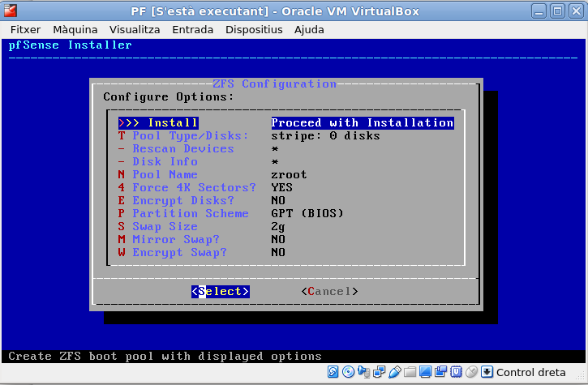Image resolution: width=588 pixels, height=385 pixels.
Task: Select the Install option row
Action: pyautogui.click(x=285, y=123)
